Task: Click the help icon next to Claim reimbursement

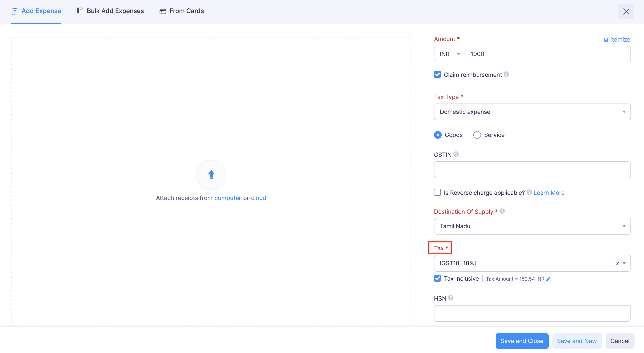Action: click(x=506, y=74)
